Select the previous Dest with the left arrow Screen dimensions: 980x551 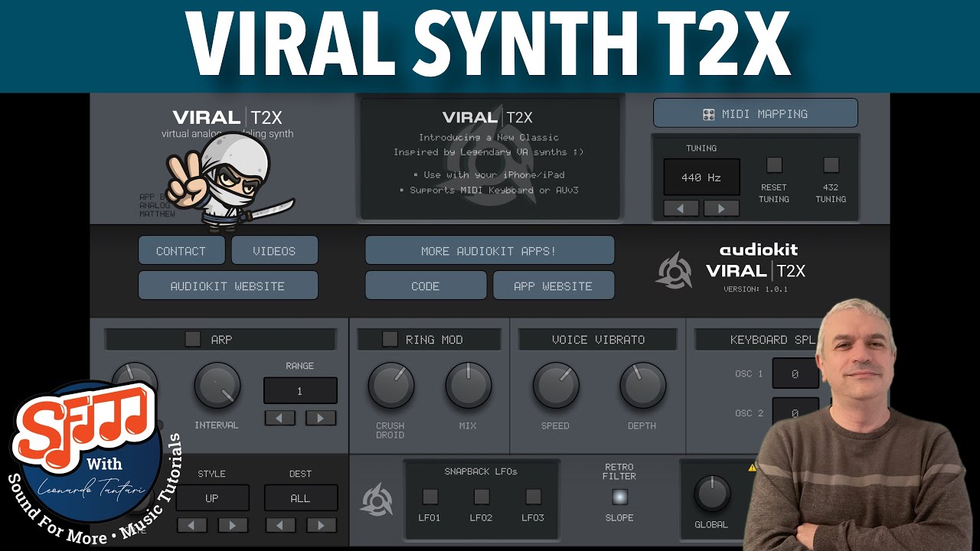(280, 525)
